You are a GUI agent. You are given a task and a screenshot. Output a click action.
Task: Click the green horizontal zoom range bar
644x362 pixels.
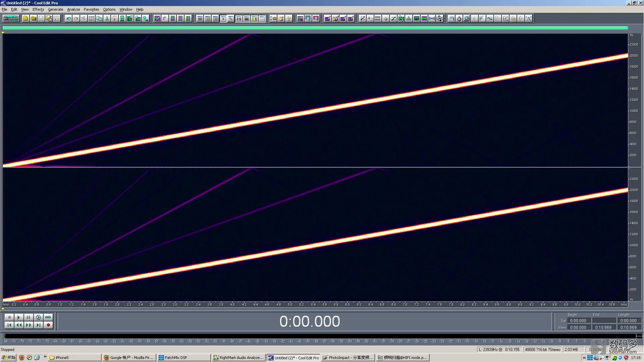[x=315, y=28]
